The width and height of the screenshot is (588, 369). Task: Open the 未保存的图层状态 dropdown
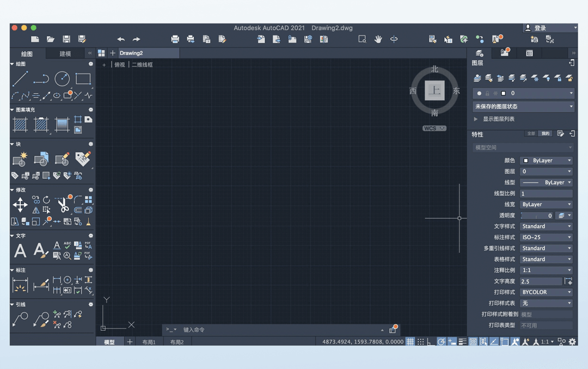(523, 107)
